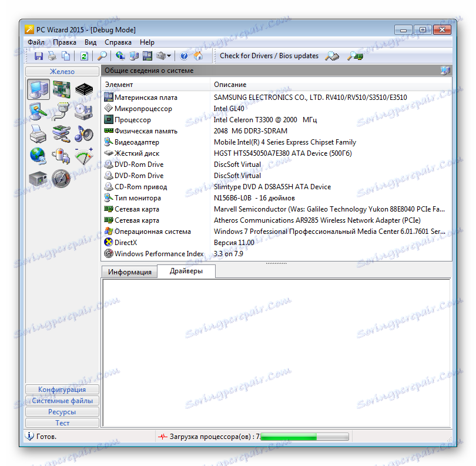Select the Video monitor with paintbrush icon
This screenshot has height=466, width=476.
(38, 112)
